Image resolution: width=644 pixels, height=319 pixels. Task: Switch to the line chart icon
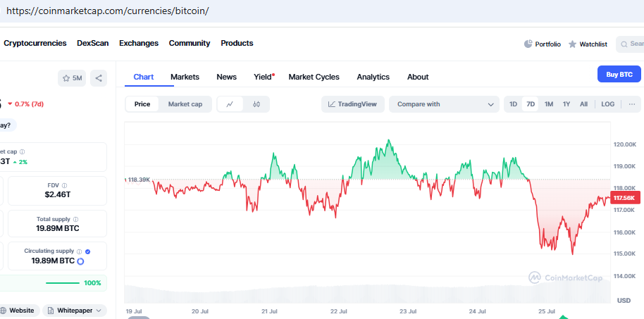coord(230,104)
